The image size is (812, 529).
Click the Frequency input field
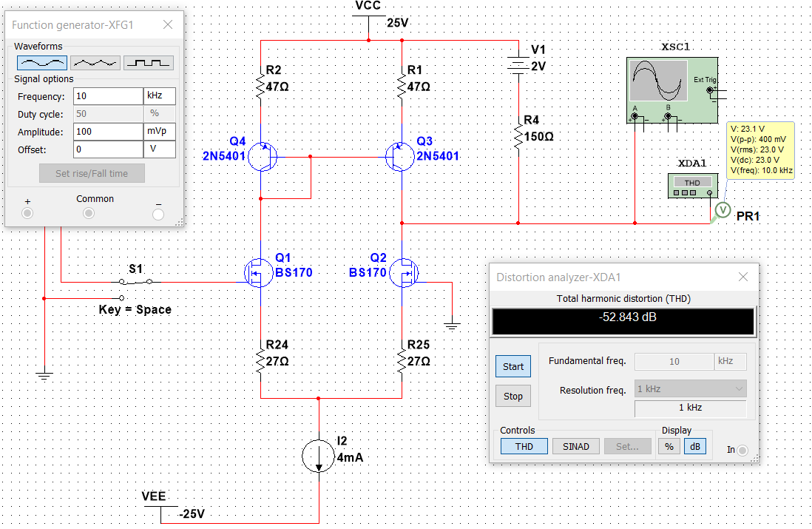pos(108,96)
